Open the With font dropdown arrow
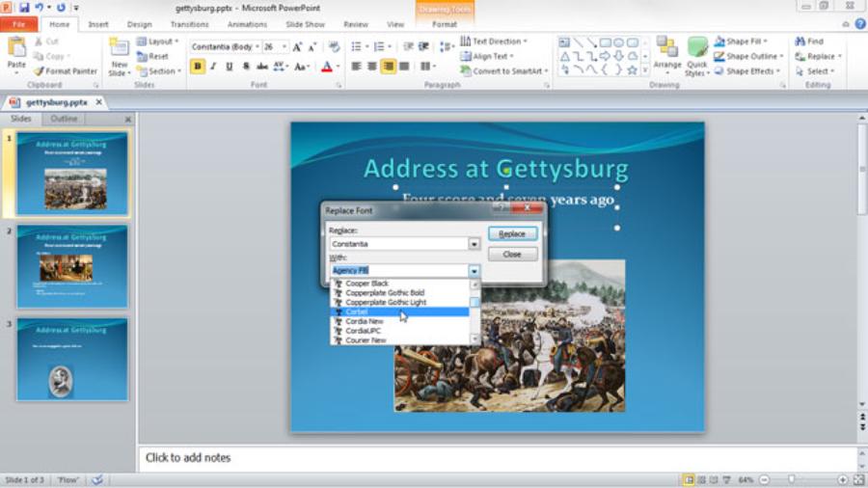The image size is (868, 488). click(x=474, y=271)
